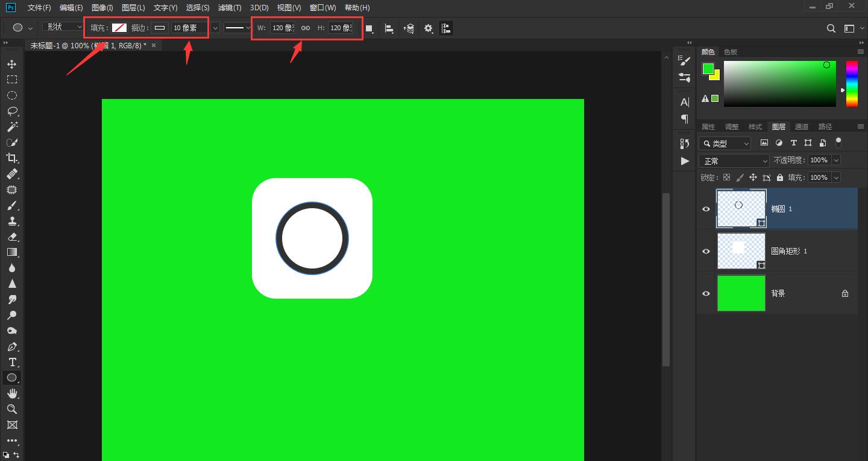Image resolution: width=868 pixels, height=461 pixels.
Task: Select the Magic Wand tool
Action: 11,127
